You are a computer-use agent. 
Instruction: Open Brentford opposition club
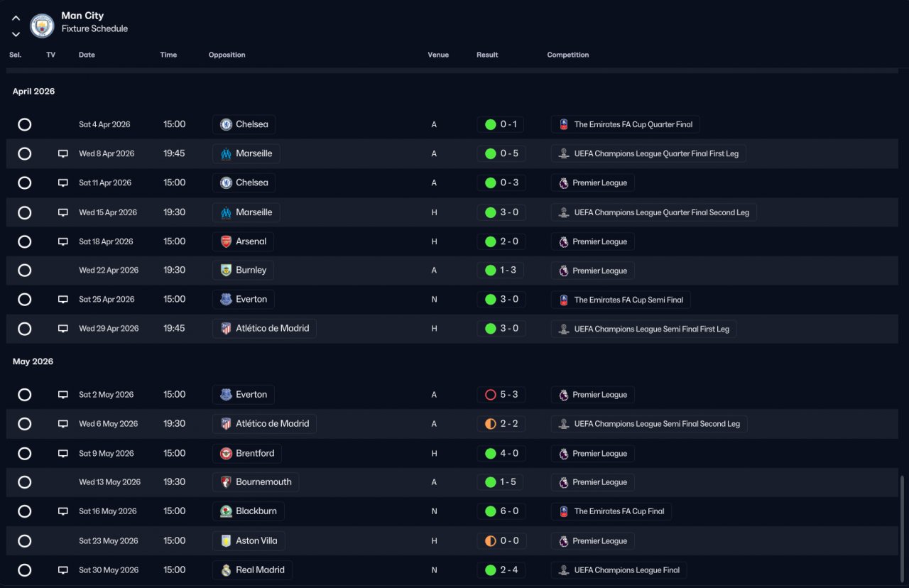coord(246,453)
